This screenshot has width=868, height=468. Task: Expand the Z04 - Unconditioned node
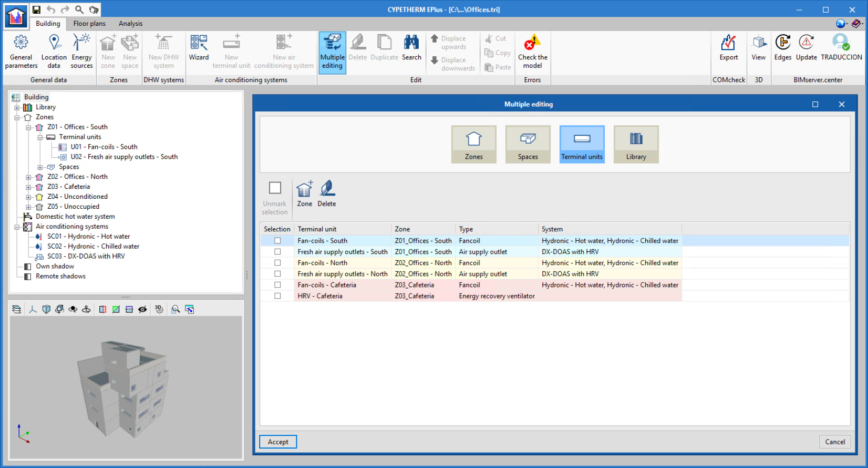tap(28, 197)
